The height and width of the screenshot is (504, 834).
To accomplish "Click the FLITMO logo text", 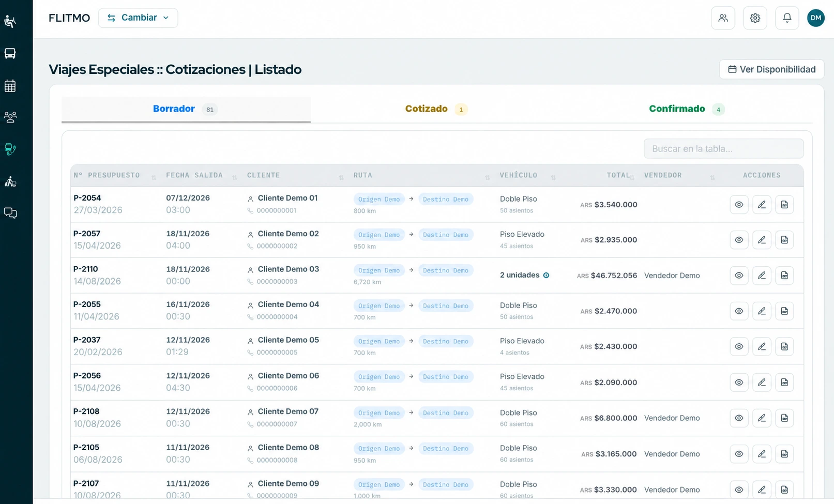I will pos(69,18).
